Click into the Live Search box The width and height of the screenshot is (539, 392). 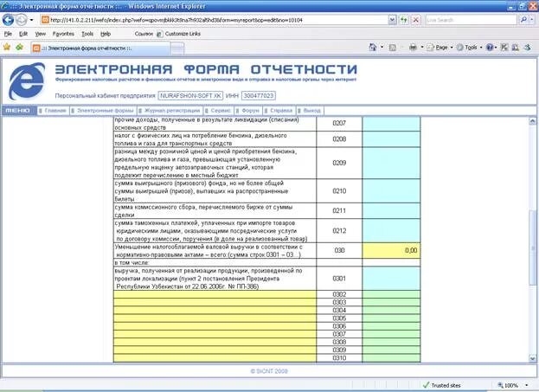tap(471, 20)
